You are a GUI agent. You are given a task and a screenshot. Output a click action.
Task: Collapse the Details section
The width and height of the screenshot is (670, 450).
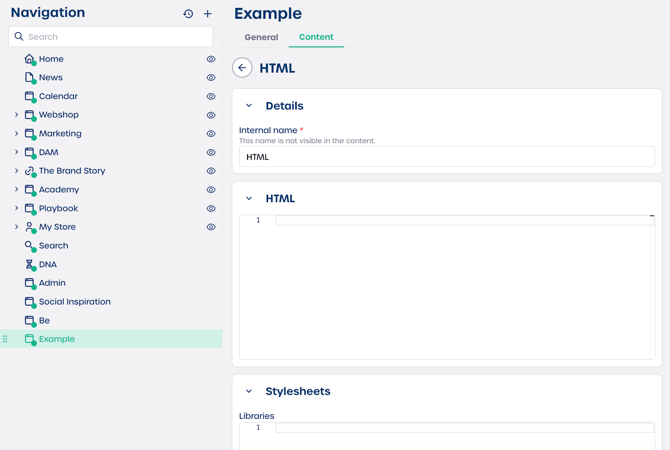point(249,106)
